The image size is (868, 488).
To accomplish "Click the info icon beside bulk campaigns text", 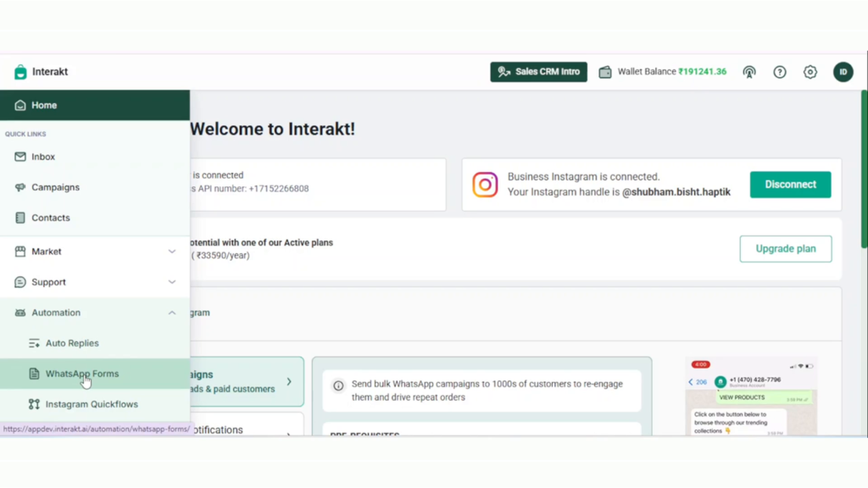I will pyautogui.click(x=338, y=385).
